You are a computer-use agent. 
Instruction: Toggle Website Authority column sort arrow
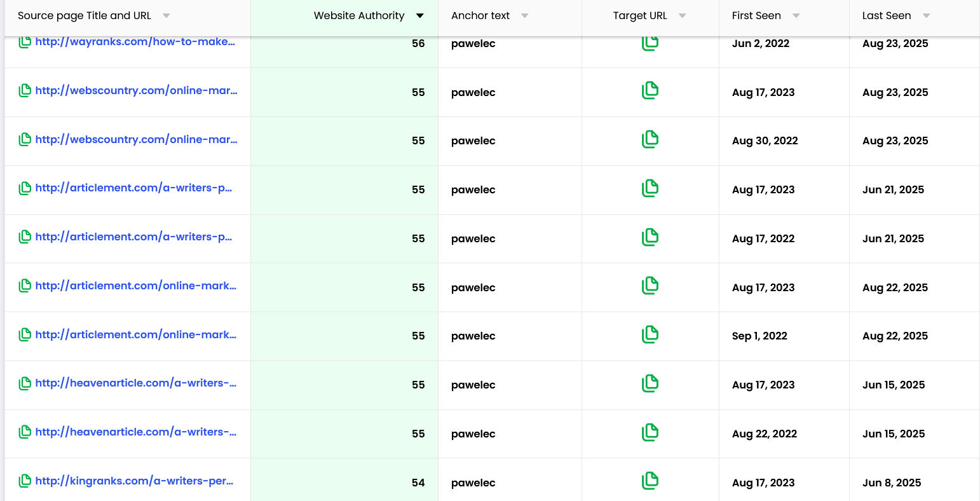[419, 16]
